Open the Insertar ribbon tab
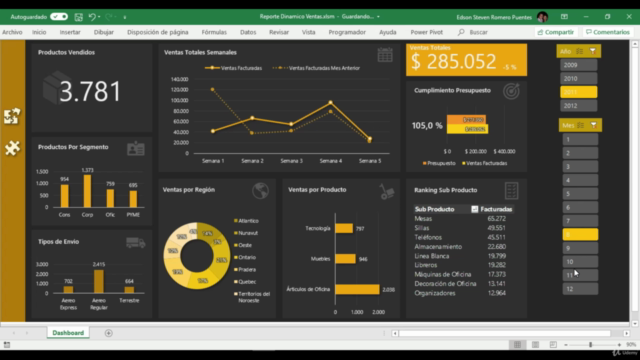The image size is (640, 360). click(70, 32)
